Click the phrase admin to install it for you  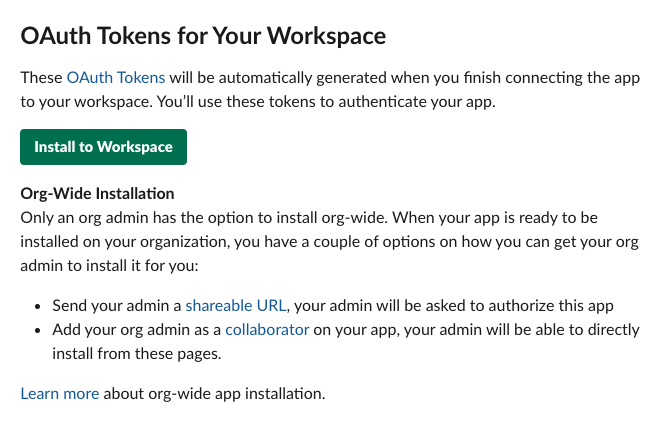click(x=109, y=266)
